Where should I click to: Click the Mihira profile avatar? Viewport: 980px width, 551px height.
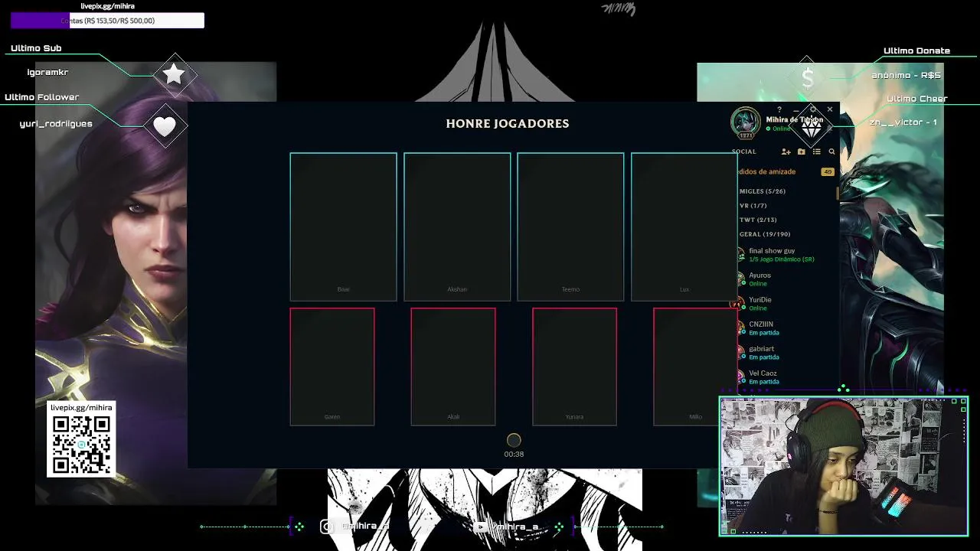tap(745, 122)
